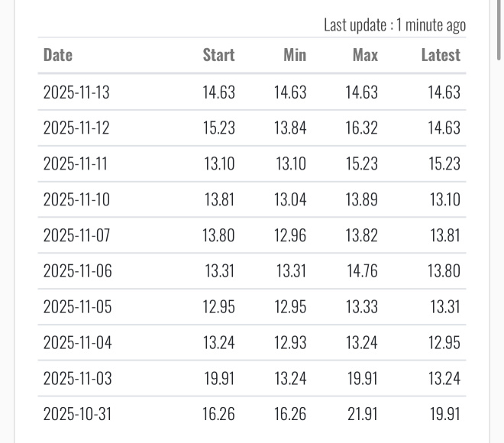Select the 2025-11-06 date cell
Image resolution: width=504 pixels, height=443 pixels.
tap(76, 271)
